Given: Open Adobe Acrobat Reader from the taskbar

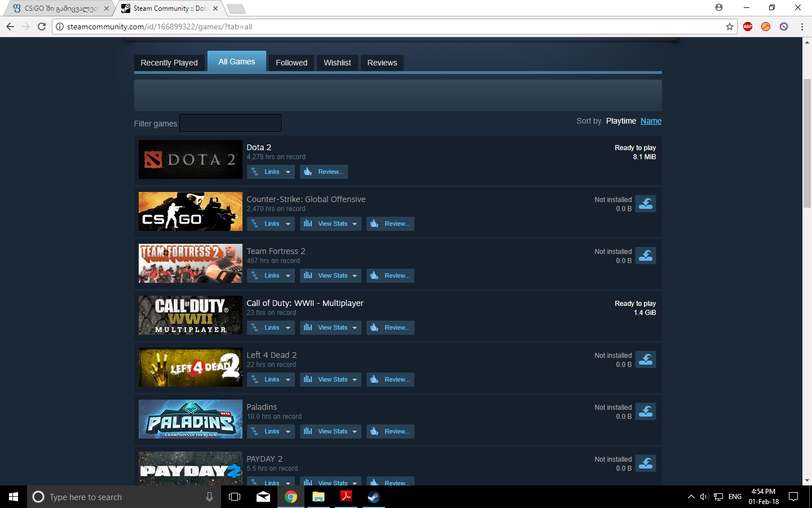Looking at the screenshot, I should click(x=346, y=497).
